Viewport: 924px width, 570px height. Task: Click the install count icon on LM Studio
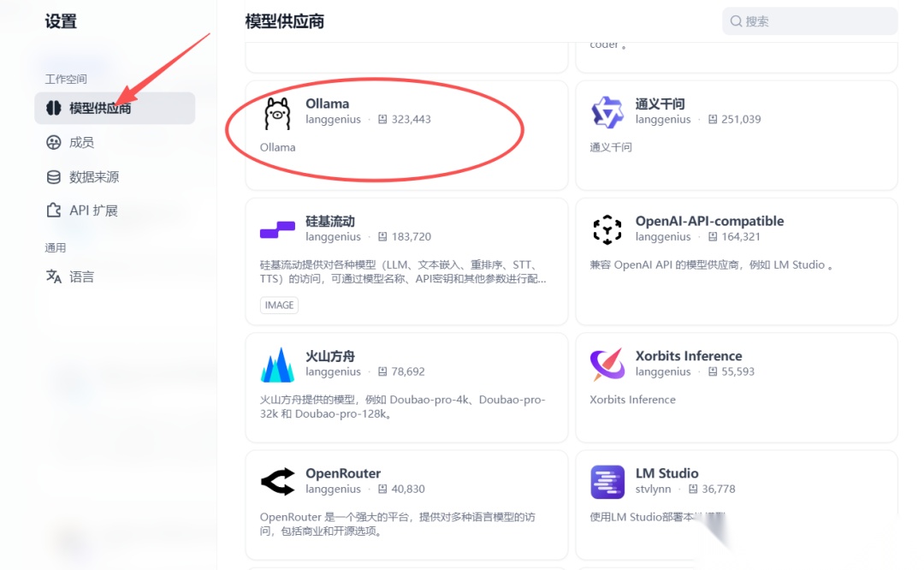point(693,489)
